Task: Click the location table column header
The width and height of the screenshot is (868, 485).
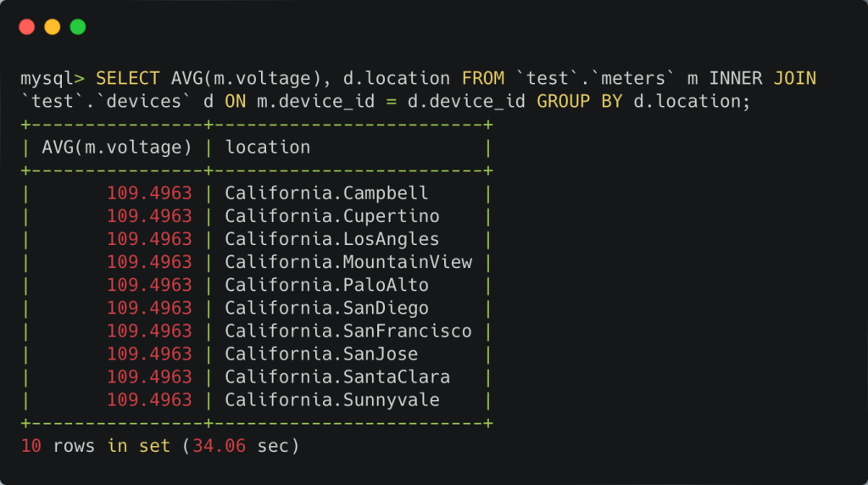Action: tap(268, 148)
